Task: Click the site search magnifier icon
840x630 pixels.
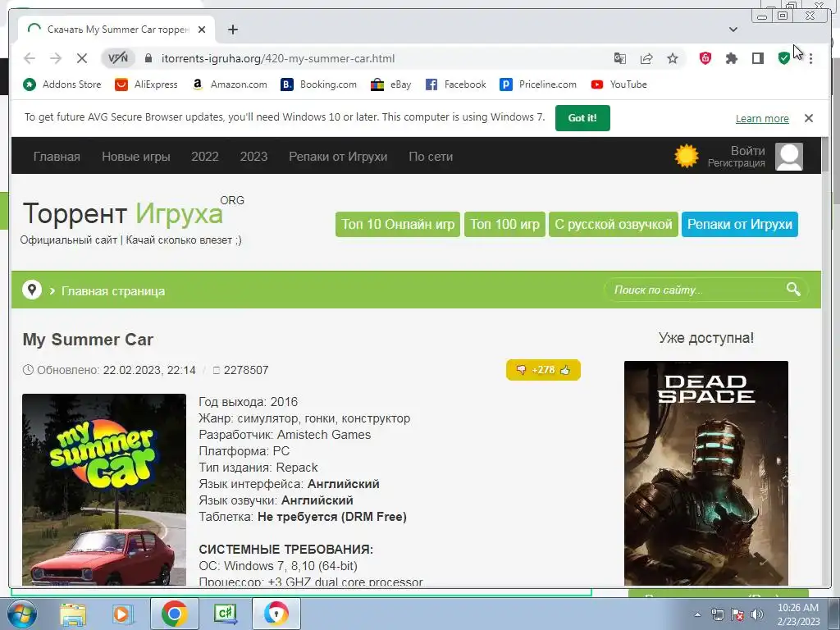Action: 793,290
